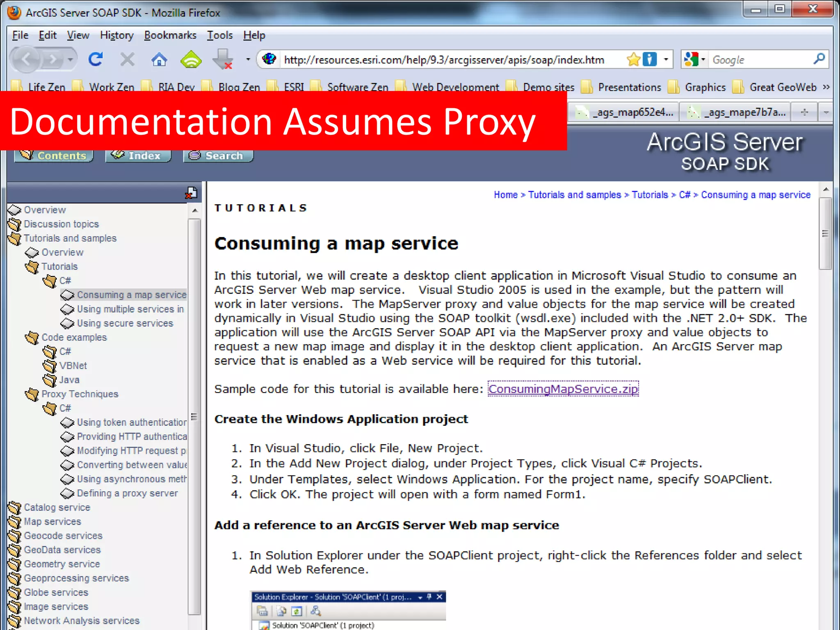This screenshot has height=630, width=840.
Task: Click the Consuming a map service breadcrumb
Action: pos(756,195)
